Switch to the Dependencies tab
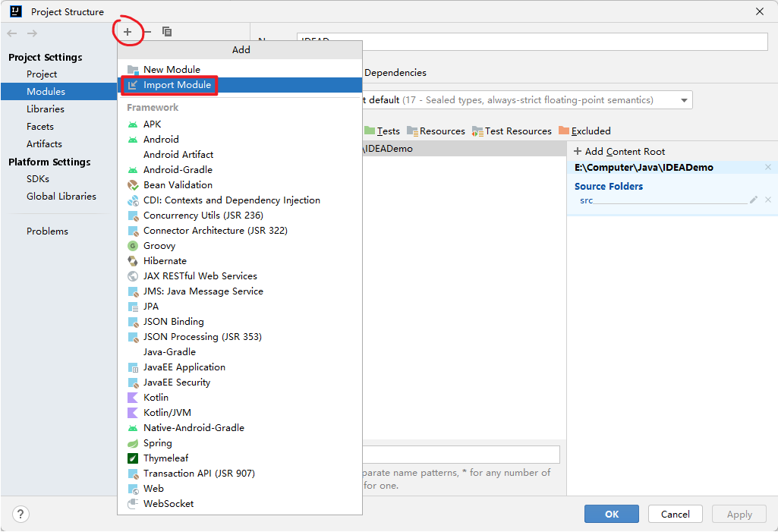Image resolution: width=778 pixels, height=532 pixels. tap(395, 72)
